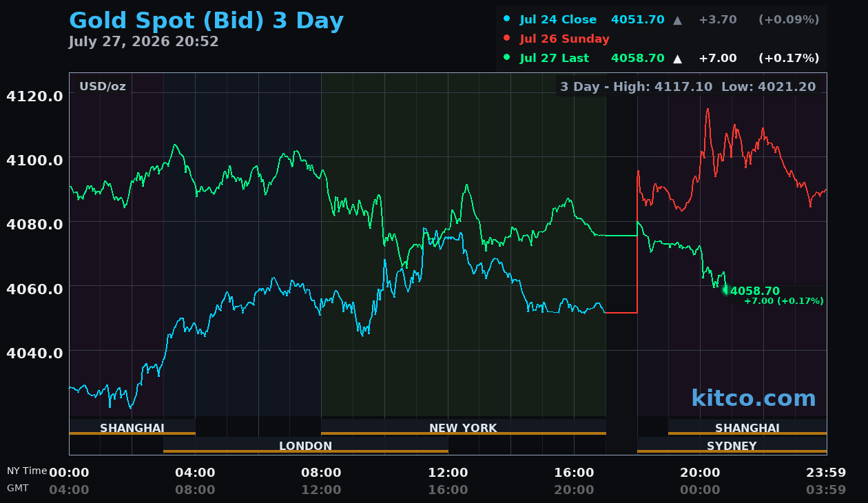Click the legend (+0.17%) percent change
Viewport: 868px width, 503px height.
[x=789, y=58]
